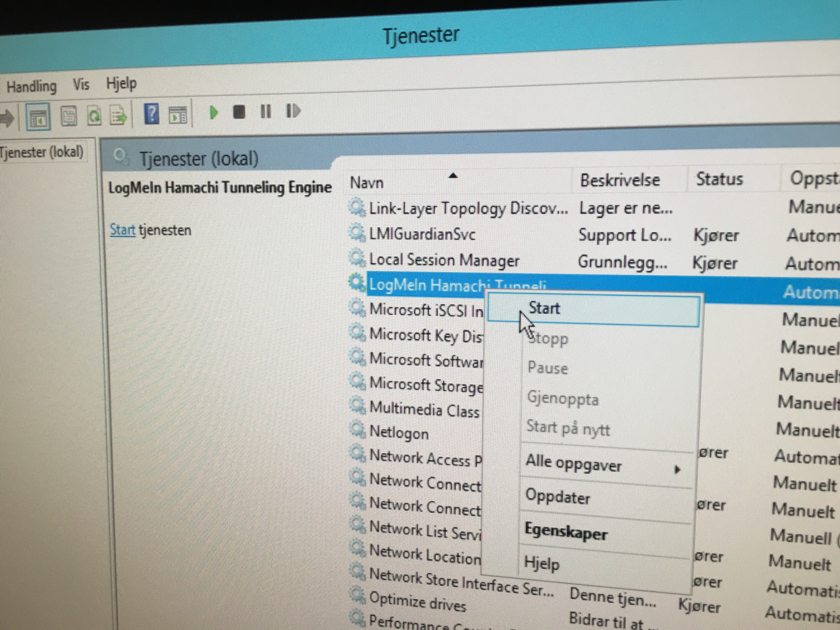
Task: Select the Microsoft Key Distribution service
Action: click(x=426, y=335)
